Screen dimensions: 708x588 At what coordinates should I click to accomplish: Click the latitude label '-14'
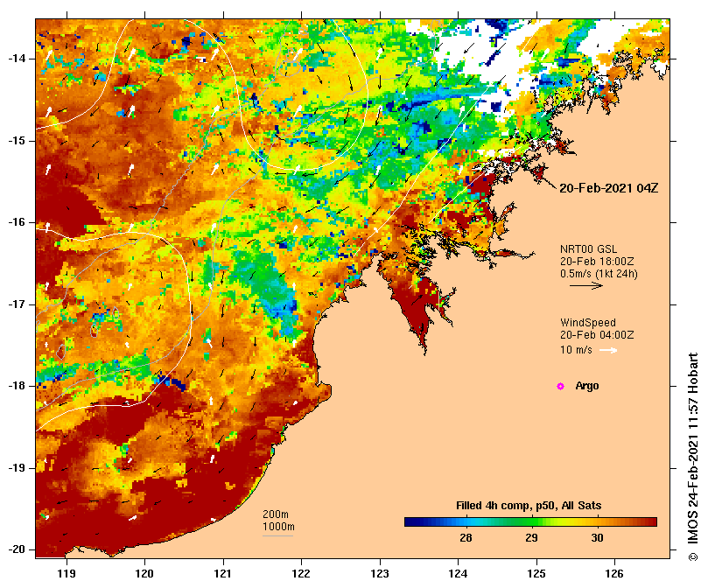(17, 59)
